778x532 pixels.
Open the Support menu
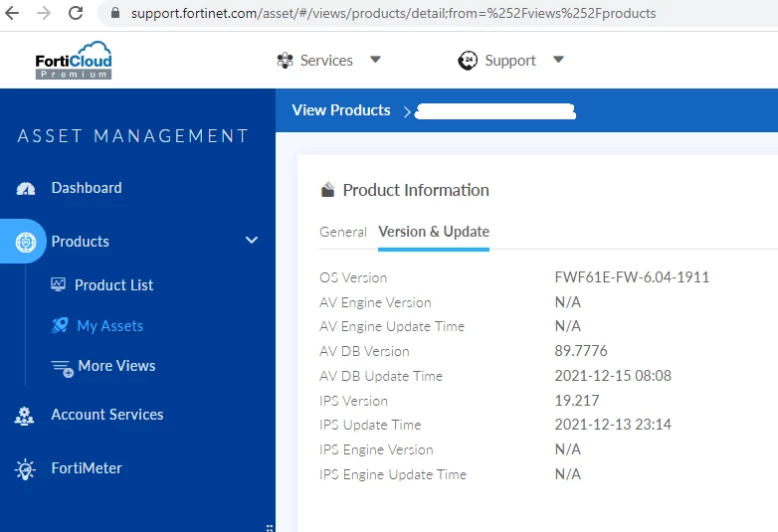[510, 61]
